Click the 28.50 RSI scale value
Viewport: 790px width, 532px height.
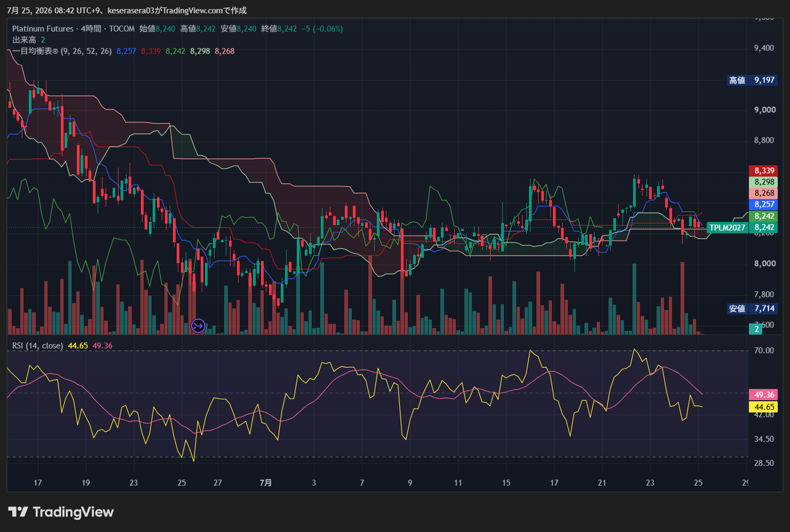point(764,463)
